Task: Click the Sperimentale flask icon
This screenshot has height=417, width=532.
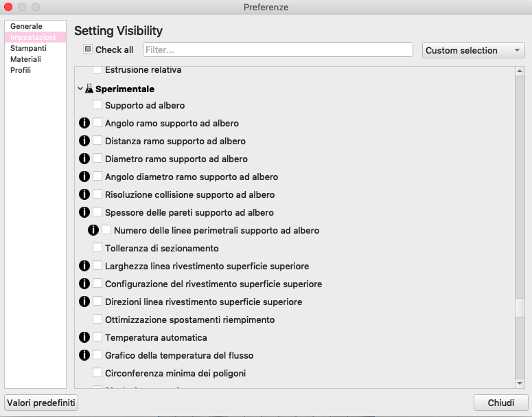Action: (x=89, y=89)
